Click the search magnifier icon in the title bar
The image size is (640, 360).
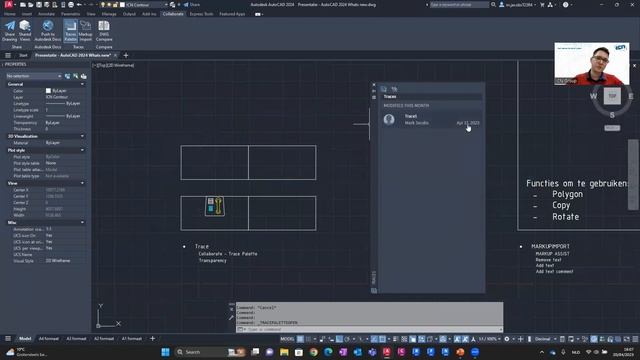pos(493,5)
